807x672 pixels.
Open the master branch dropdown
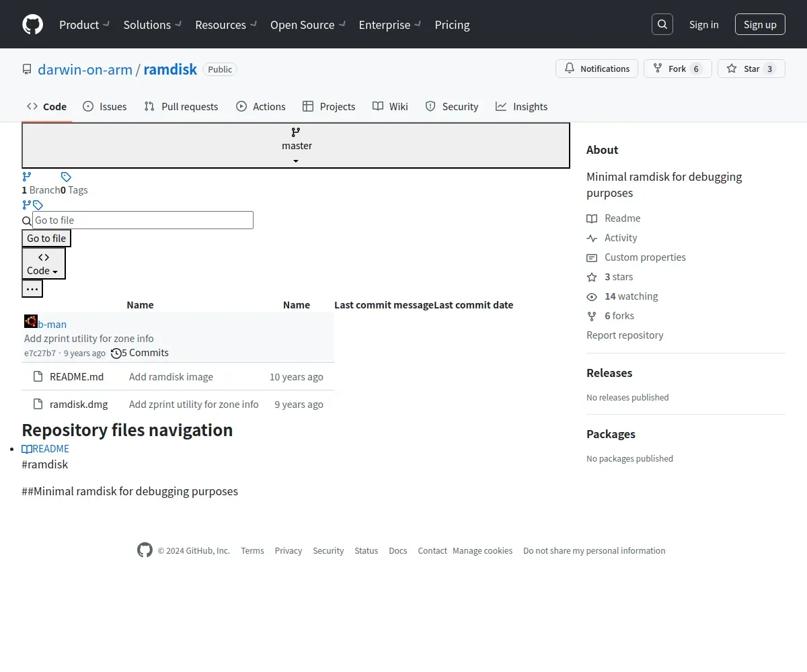[296, 145]
